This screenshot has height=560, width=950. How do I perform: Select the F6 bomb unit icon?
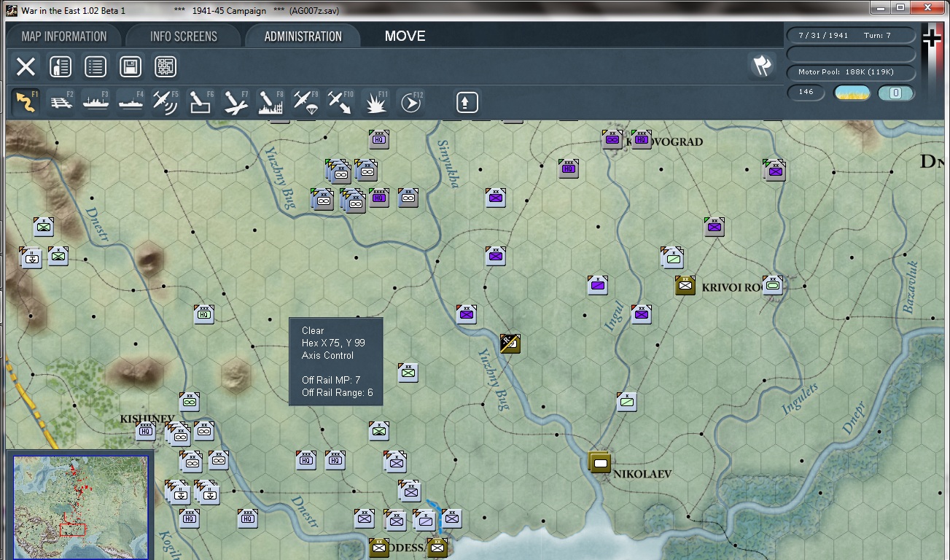tap(200, 102)
